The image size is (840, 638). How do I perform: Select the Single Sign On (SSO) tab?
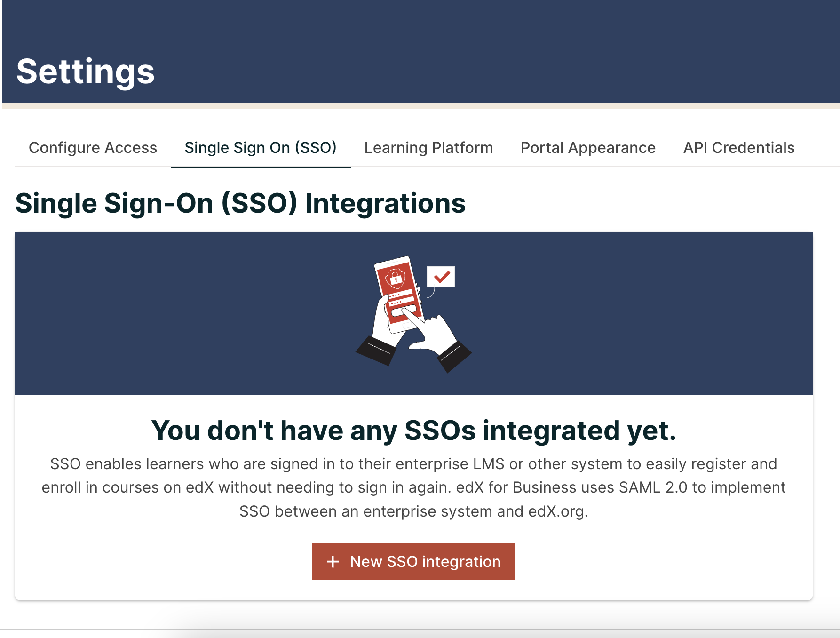pyautogui.click(x=260, y=147)
